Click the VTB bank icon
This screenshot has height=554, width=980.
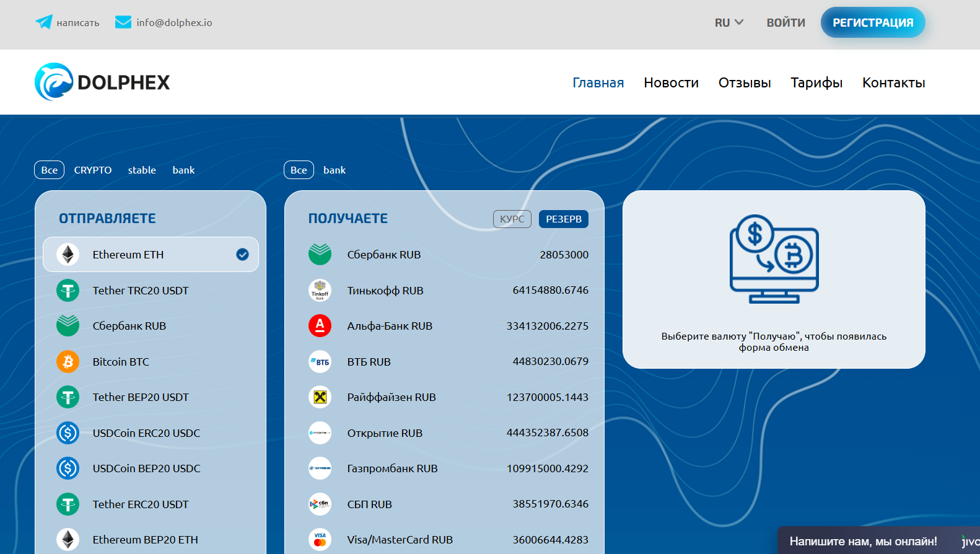[x=320, y=362]
